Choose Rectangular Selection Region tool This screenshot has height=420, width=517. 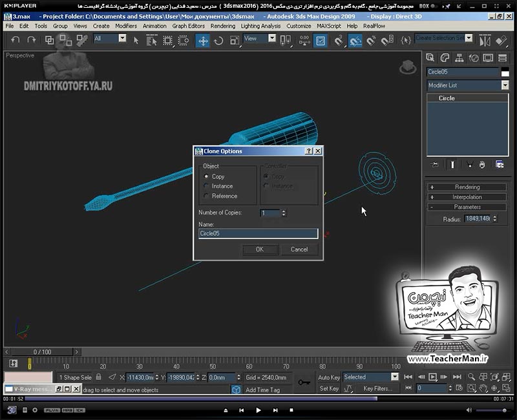click(x=167, y=41)
